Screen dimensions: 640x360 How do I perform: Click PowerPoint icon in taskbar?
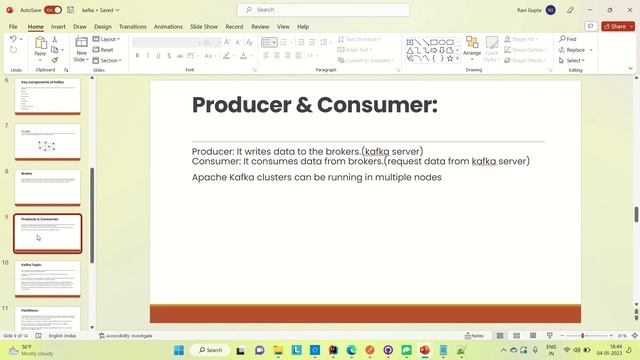coord(424,350)
